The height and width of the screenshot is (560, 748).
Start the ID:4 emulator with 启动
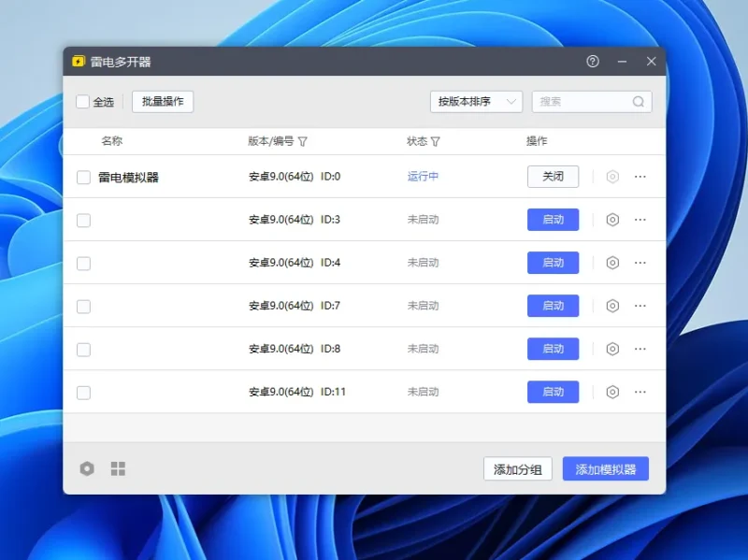tap(553, 263)
